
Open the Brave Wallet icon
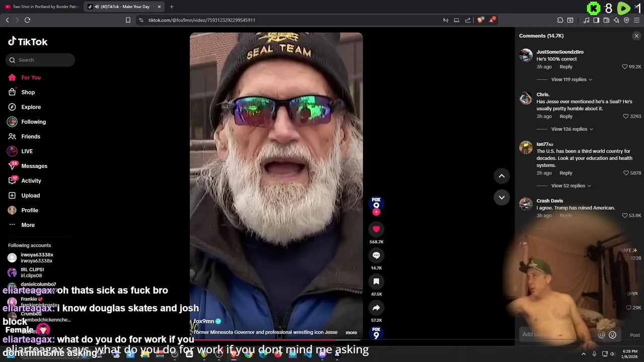pyautogui.click(x=606, y=20)
